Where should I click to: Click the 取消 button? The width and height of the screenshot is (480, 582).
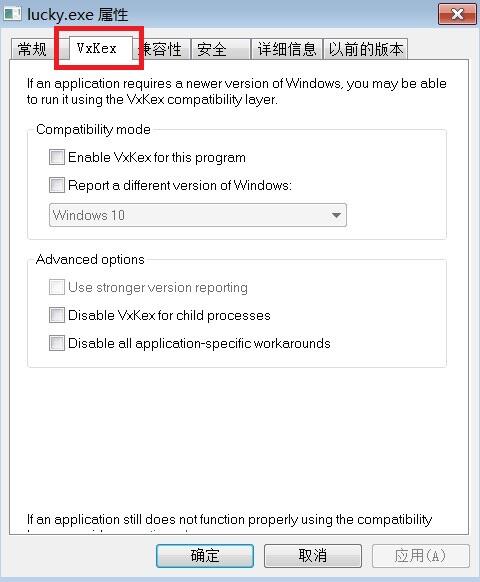tap(313, 556)
